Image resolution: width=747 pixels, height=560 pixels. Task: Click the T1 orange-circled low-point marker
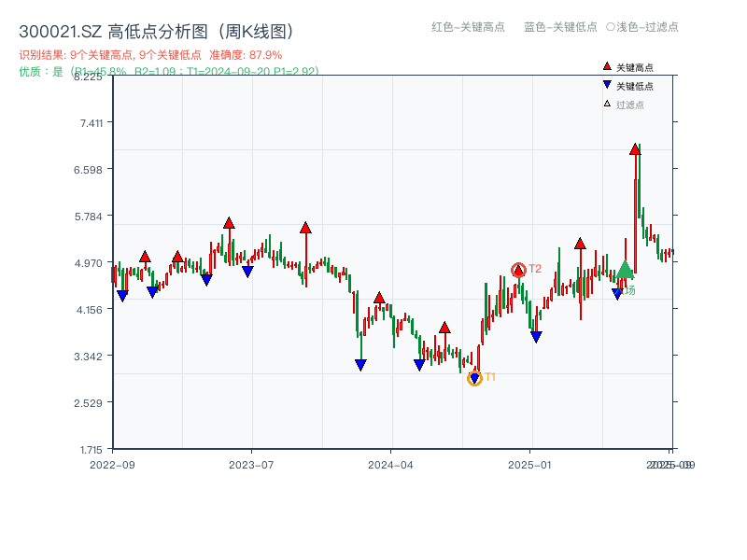click(x=474, y=378)
